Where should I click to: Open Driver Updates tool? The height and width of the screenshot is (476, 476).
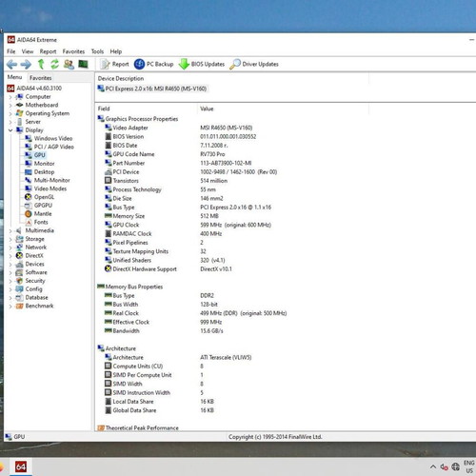[x=254, y=64]
